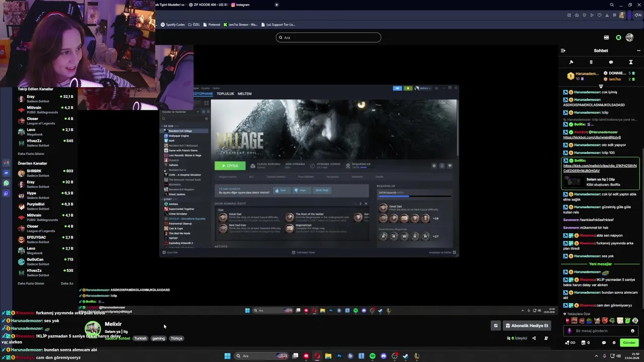The width and height of the screenshot is (644, 362).
Task: Send the chat message with Gönder
Action: point(629,343)
